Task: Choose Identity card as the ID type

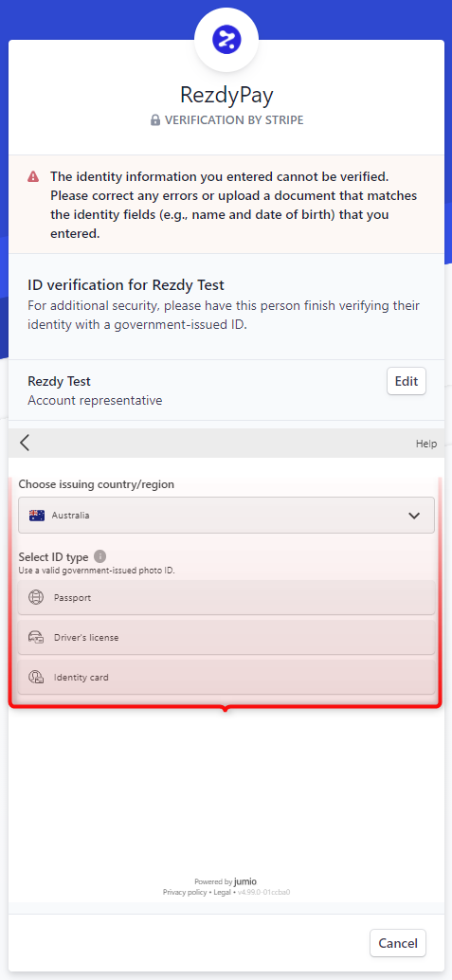Action: 226,677
